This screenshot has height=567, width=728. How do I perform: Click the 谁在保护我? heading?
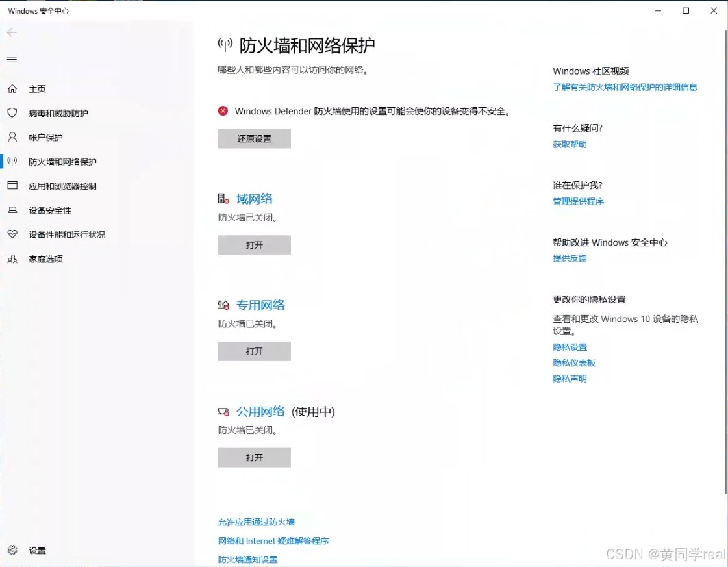pos(577,185)
